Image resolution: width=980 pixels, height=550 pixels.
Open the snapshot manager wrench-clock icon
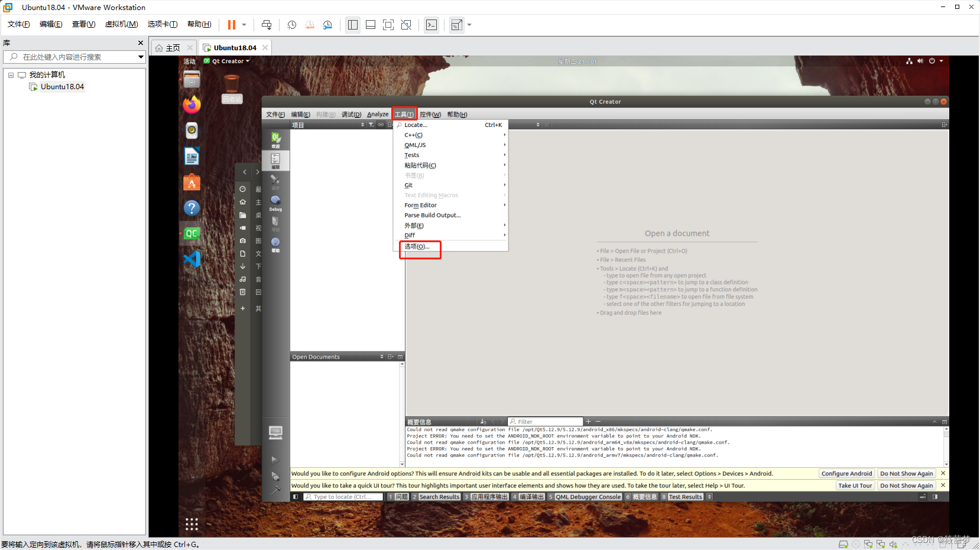coord(328,25)
